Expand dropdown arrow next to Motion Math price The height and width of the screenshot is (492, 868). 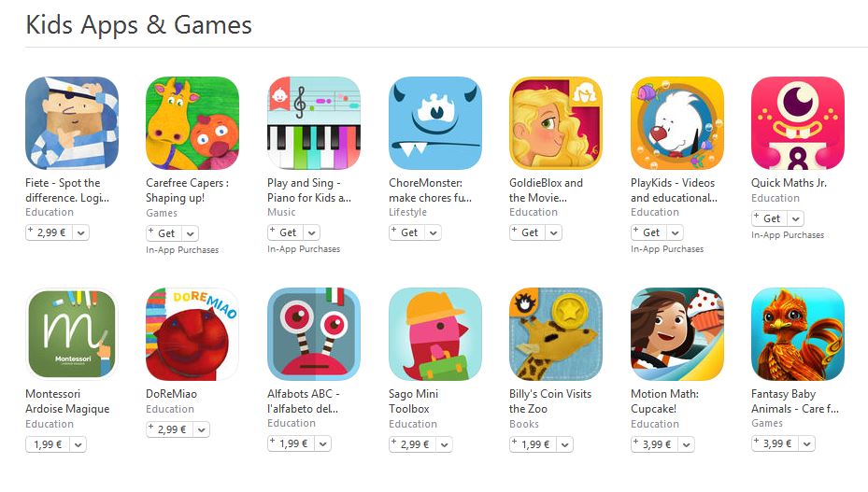point(687,444)
